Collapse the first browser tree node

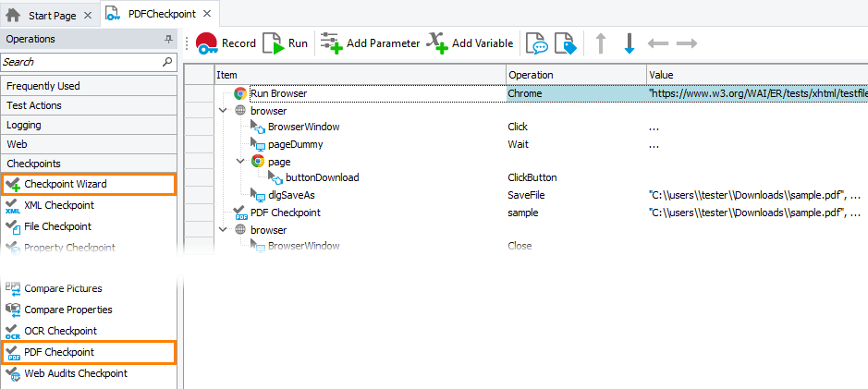(223, 111)
